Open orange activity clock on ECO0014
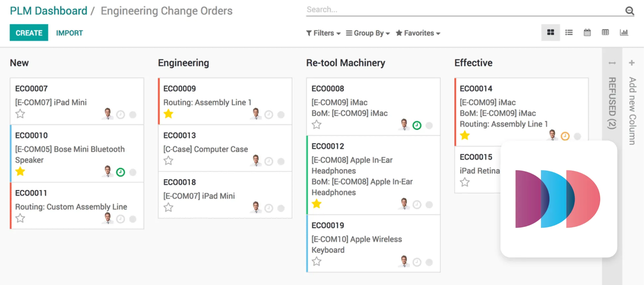Image resolution: width=644 pixels, height=285 pixels. (x=565, y=136)
